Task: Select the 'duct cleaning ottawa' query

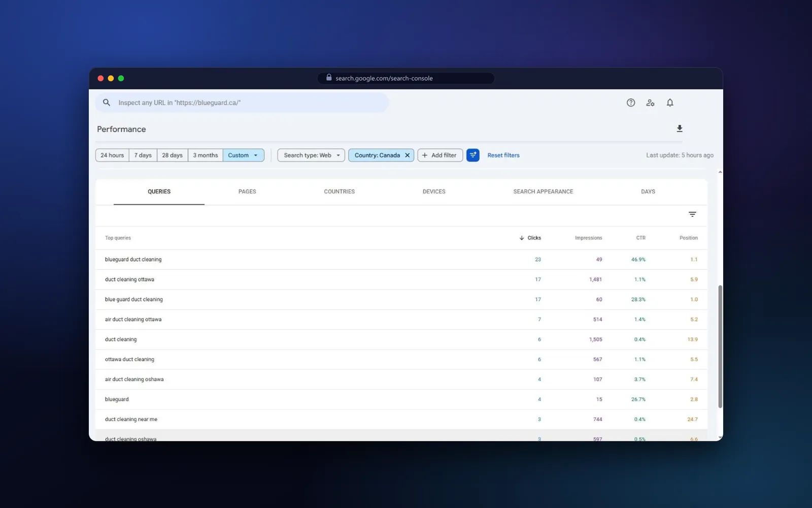Action: [129, 279]
